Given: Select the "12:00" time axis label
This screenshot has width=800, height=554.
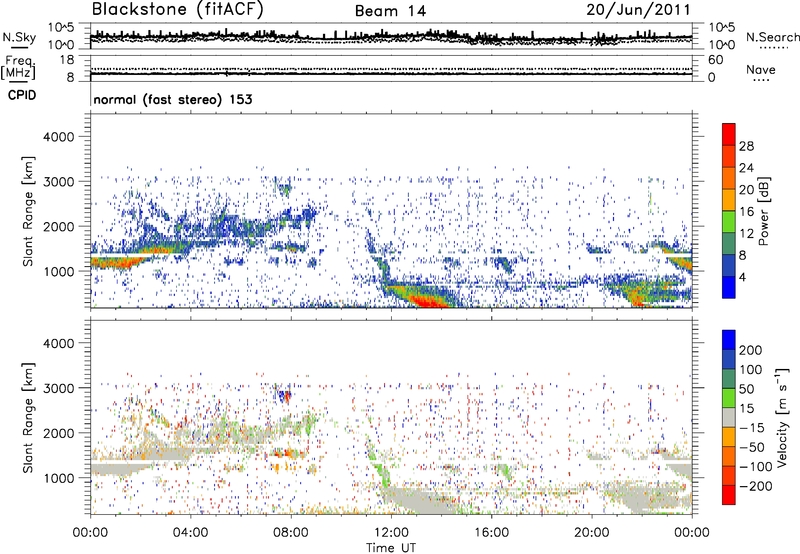Looking at the screenshot, I should [391, 533].
